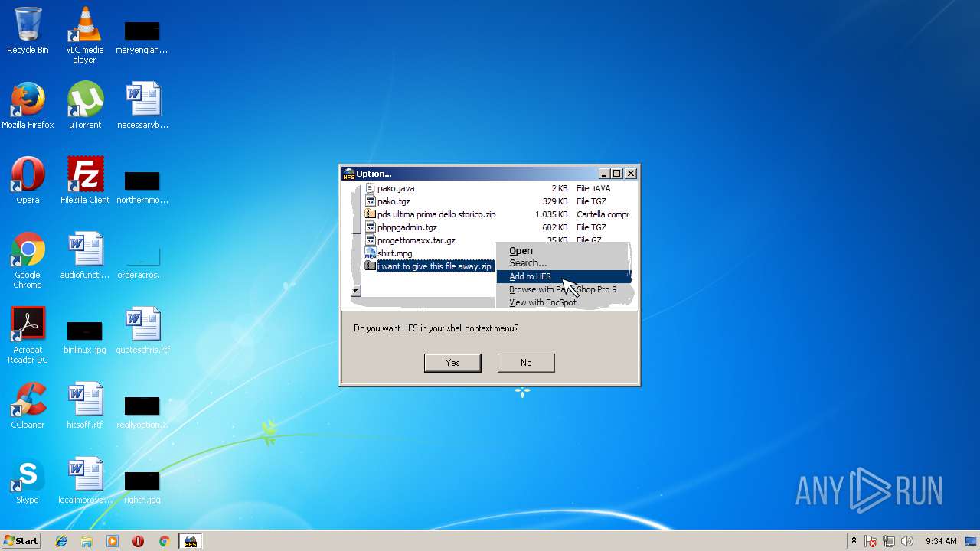Select the quoteschris.rtf document
Screen dimensions: 980x551
click(142, 330)
